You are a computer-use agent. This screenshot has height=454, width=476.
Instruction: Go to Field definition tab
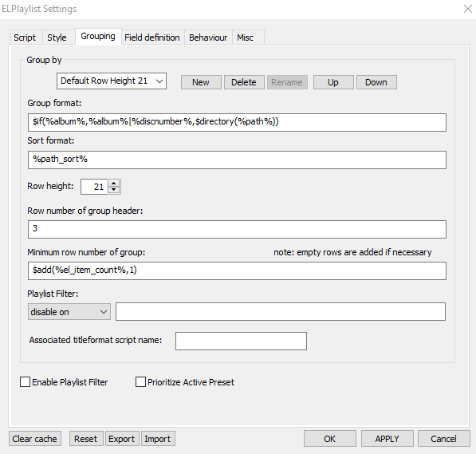(152, 38)
